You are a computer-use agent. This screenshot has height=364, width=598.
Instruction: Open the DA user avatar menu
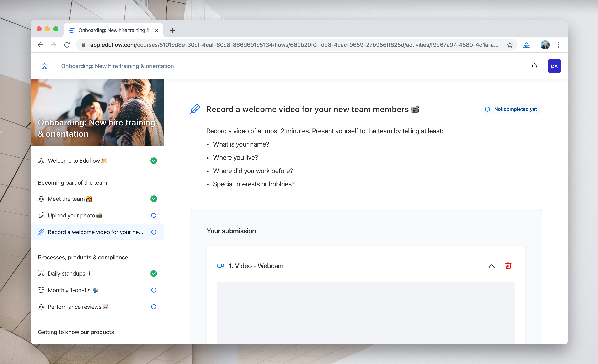point(554,66)
